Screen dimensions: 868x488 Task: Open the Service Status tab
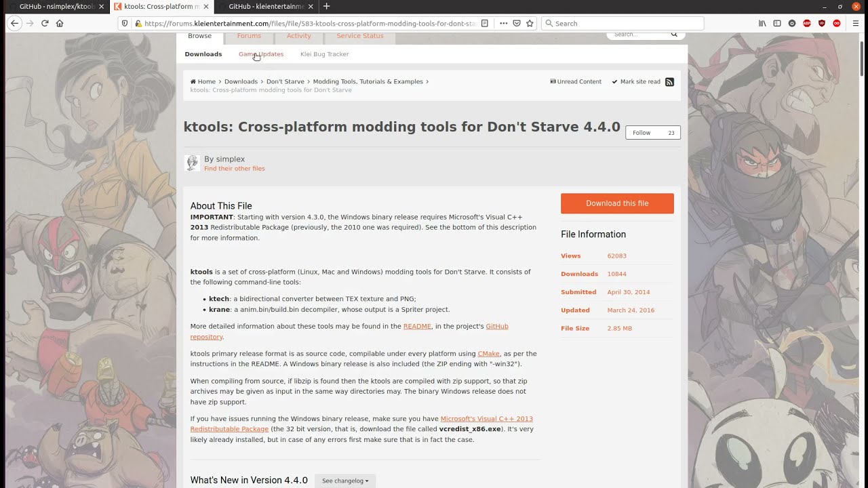click(360, 36)
